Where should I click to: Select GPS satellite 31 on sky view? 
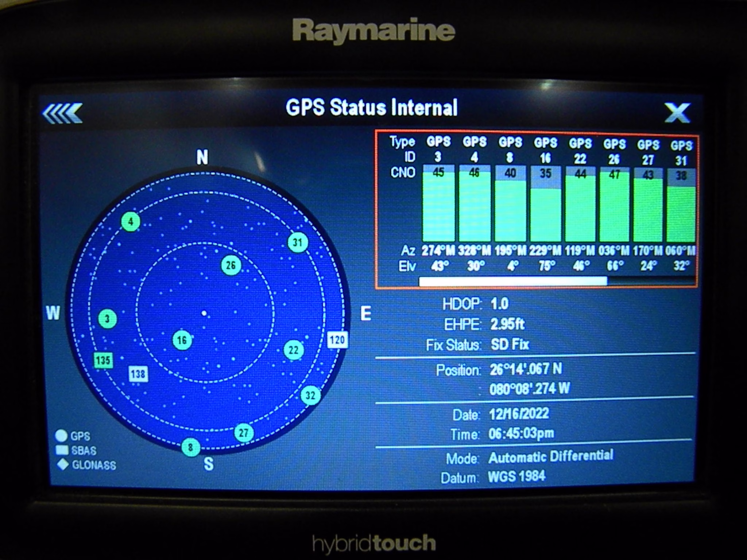pyautogui.click(x=298, y=242)
